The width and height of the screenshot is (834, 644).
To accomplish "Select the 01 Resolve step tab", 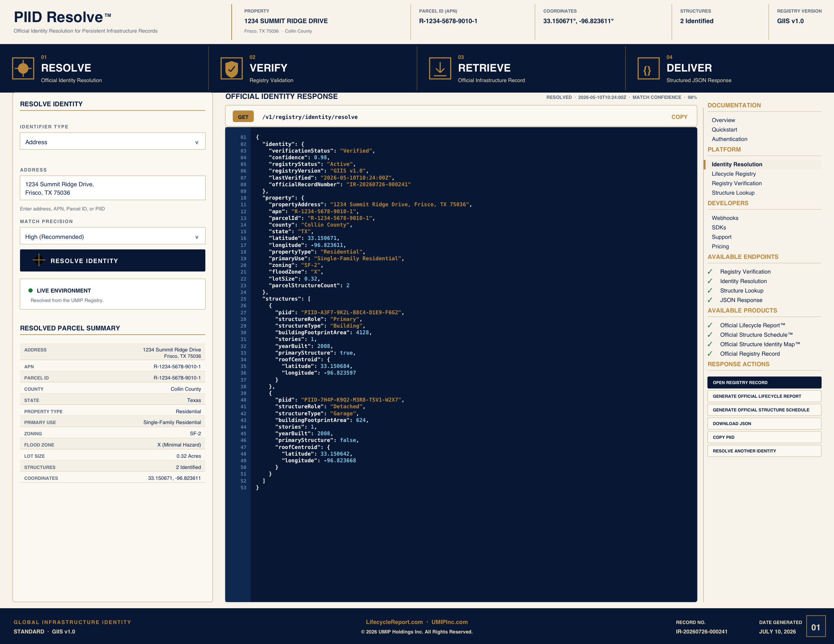I will pos(104,68).
